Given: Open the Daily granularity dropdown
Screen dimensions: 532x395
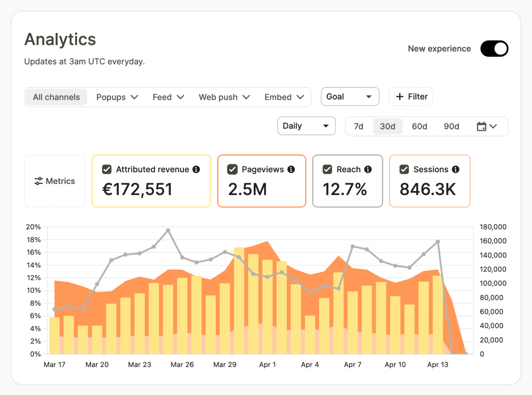Looking at the screenshot, I should coord(306,126).
